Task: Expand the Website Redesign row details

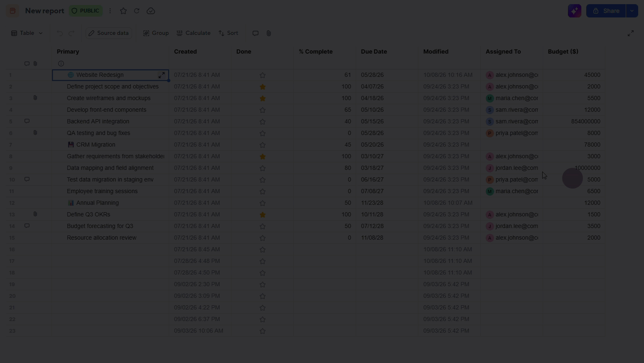Action: [162, 75]
